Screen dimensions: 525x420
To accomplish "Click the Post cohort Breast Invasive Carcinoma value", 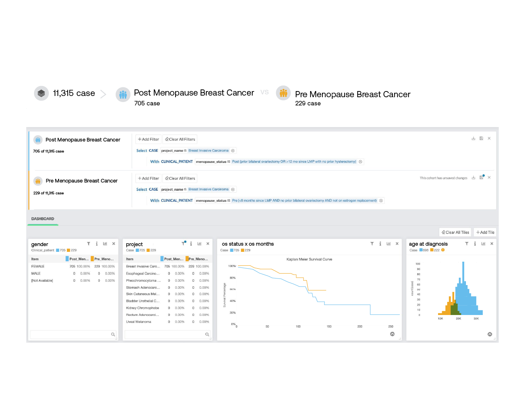I will pyautogui.click(x=208, y=151).
